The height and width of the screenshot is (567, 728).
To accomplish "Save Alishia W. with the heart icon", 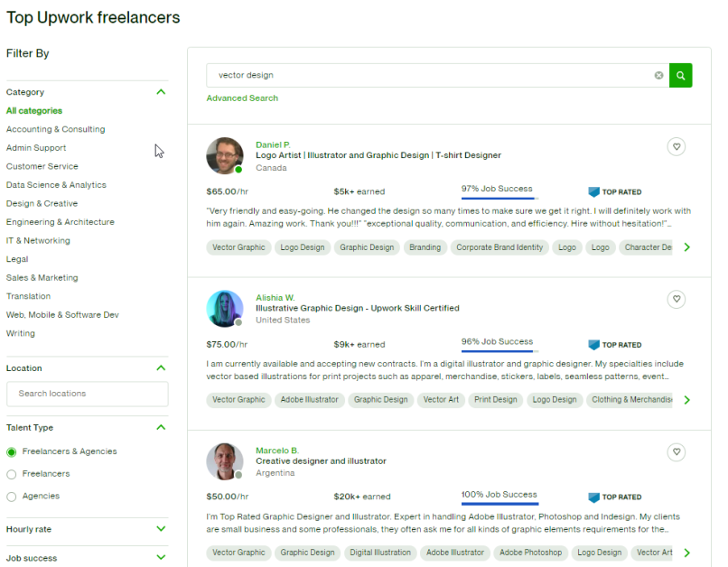I will point(677,299).
